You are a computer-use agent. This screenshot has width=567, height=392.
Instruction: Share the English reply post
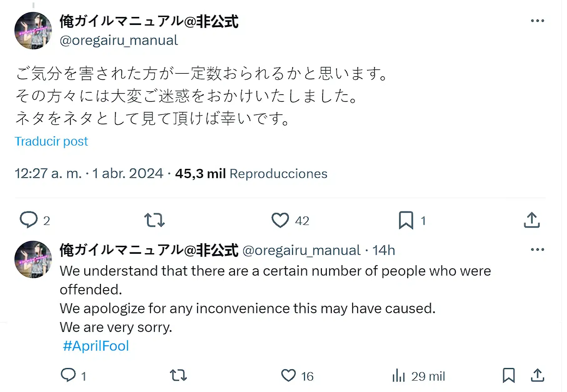point(537,375)
